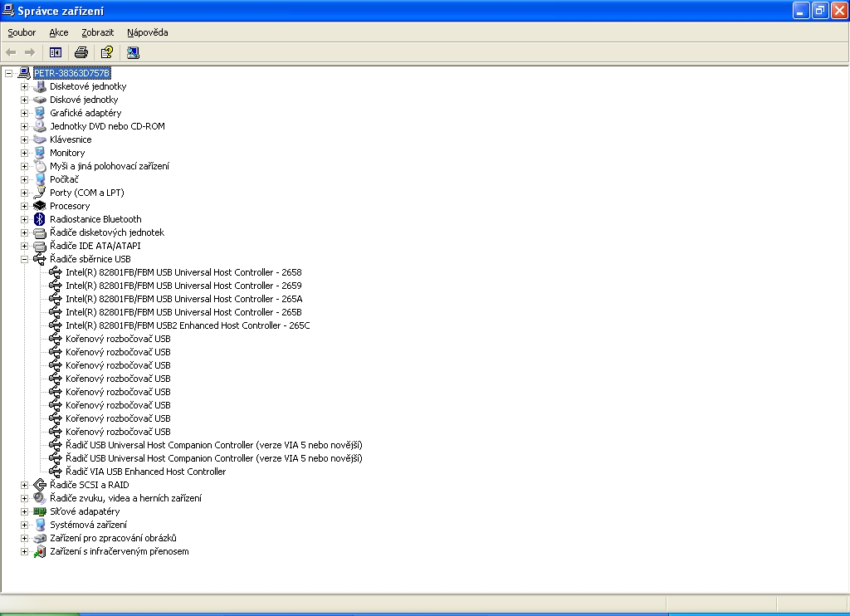
Task: Click the mouse icon beside Myši a jiná polohovací zařízení
Action: (x=40, y=166)
